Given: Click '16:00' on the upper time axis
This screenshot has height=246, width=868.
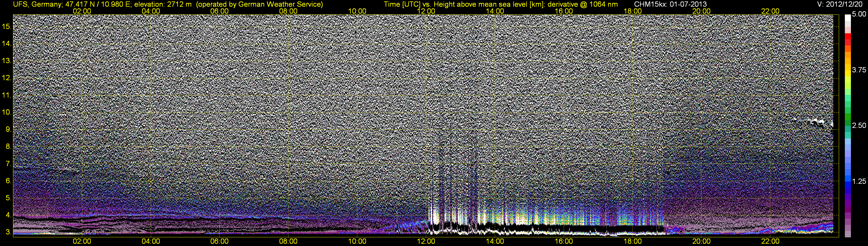Looking at the screenshot, I should pyautogui.click(x=564, y=11).
